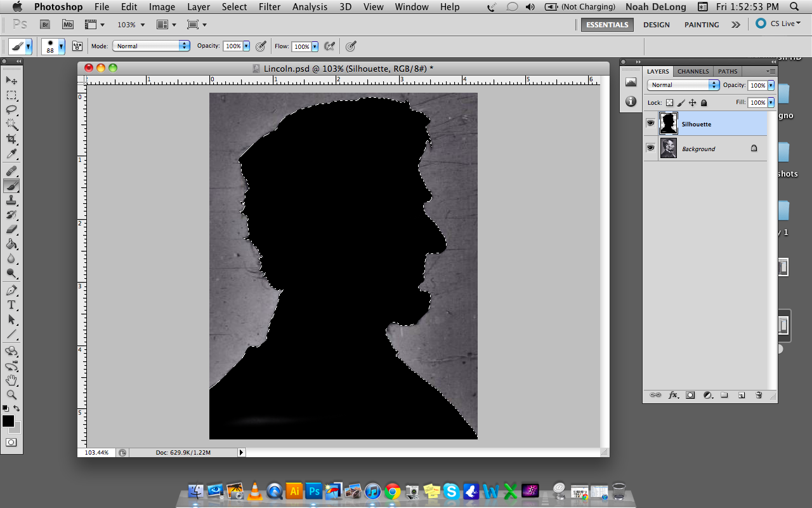The image size is (812, 508).
Task: Switch to the Channels tab
Action: point(693,71)
